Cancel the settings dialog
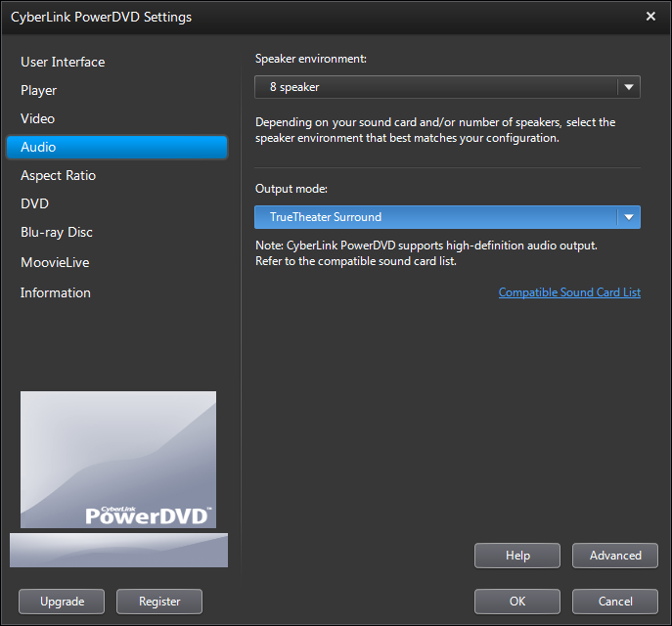 click(x=615, y=602)
